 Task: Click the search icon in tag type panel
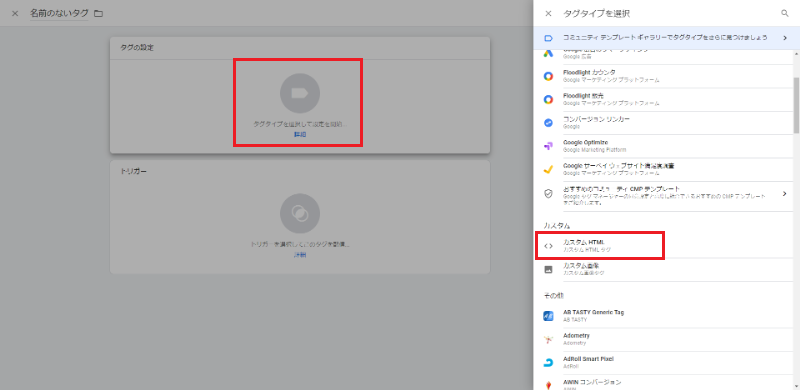785,14
